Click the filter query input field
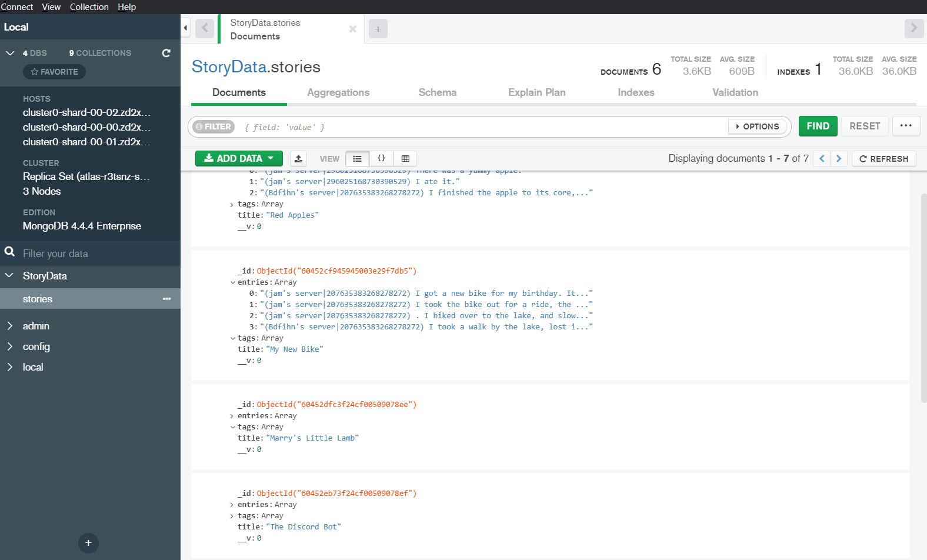Image resolution: width=927 pixels, height=560 pixels. click(482, 127)
